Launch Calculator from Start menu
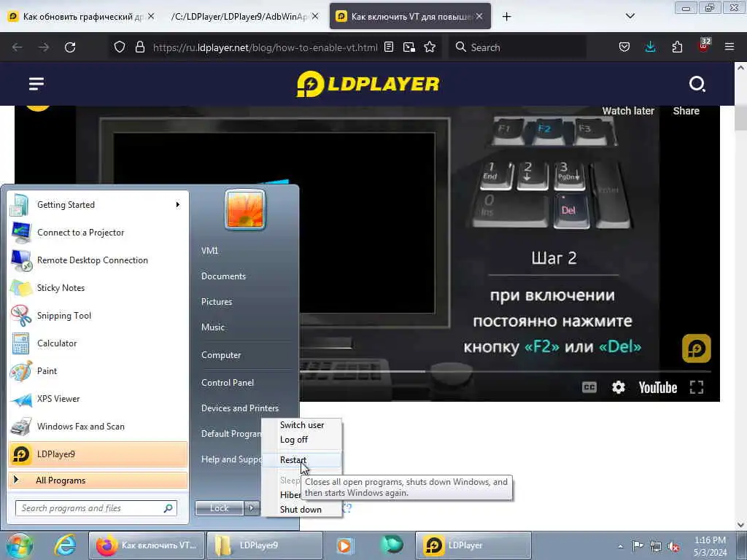Screen dimensions: 747x560 pos(98,343)
